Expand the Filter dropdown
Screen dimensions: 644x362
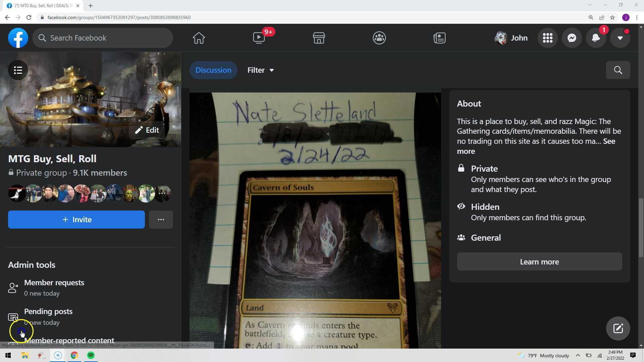261,70
